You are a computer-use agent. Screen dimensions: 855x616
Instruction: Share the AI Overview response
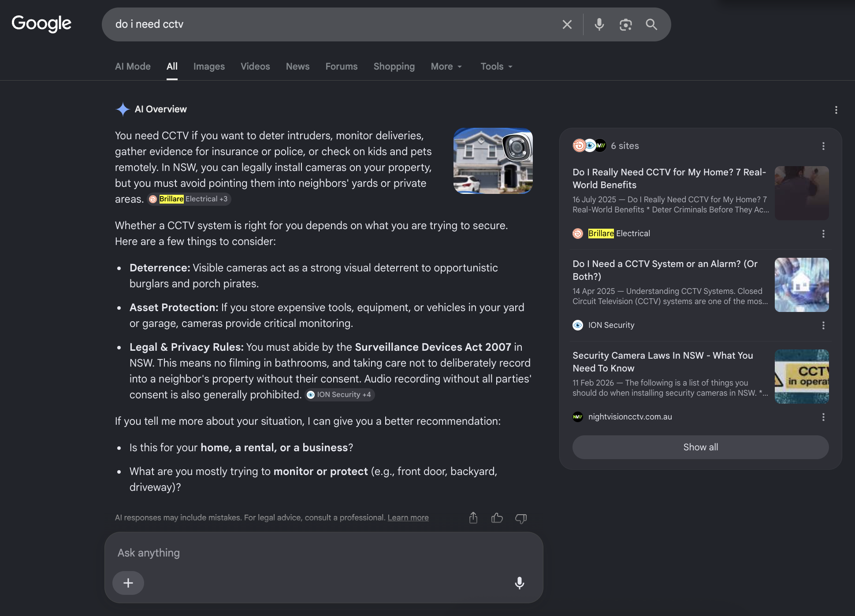[473, 518]
